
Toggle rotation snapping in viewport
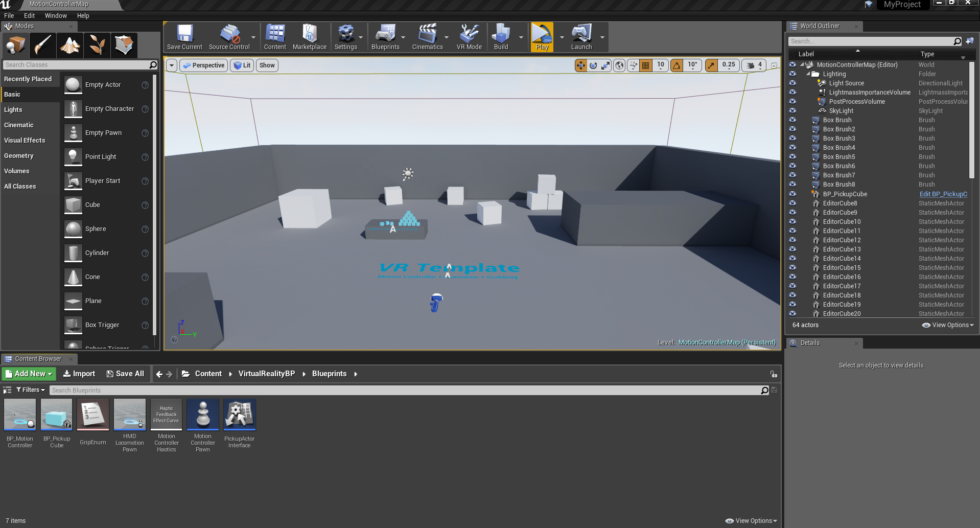(x=677, y=65)
